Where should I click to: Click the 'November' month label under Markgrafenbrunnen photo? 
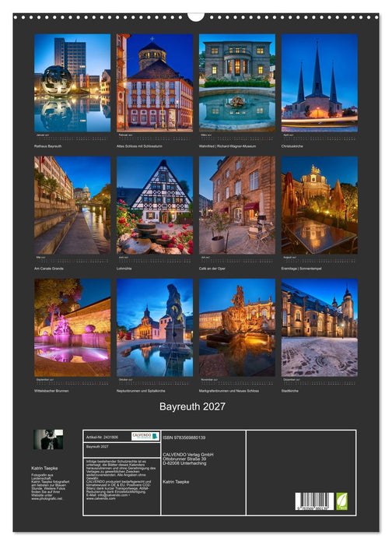pos(208,380)
